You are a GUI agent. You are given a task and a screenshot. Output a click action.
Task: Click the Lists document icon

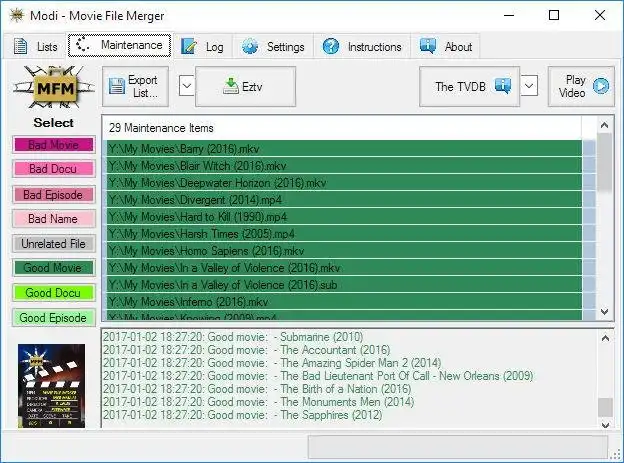21,46
